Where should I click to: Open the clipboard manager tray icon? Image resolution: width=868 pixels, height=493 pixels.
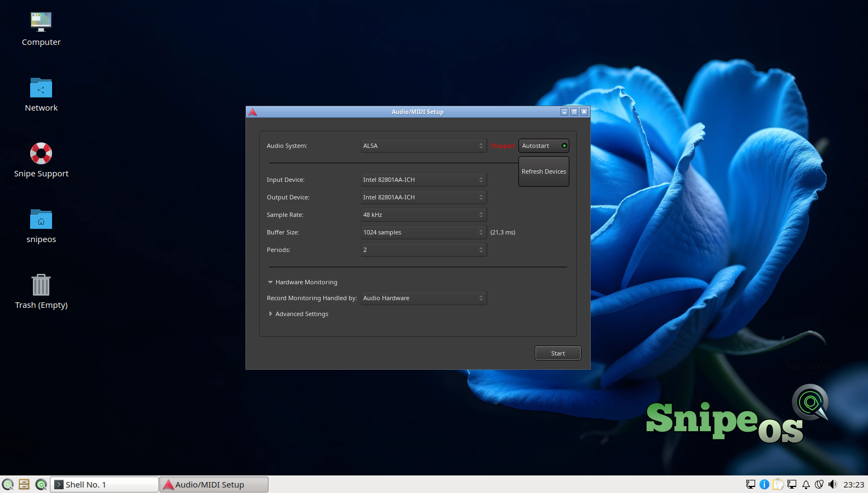point(778,484)
